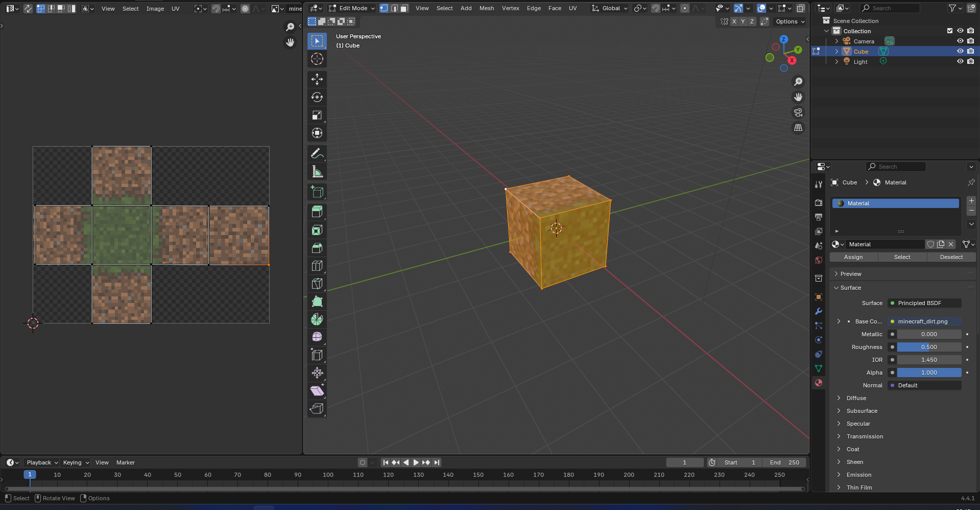The image size is (980, 510).
Task: Open UV editor Image menu
Action: (155, 9)
